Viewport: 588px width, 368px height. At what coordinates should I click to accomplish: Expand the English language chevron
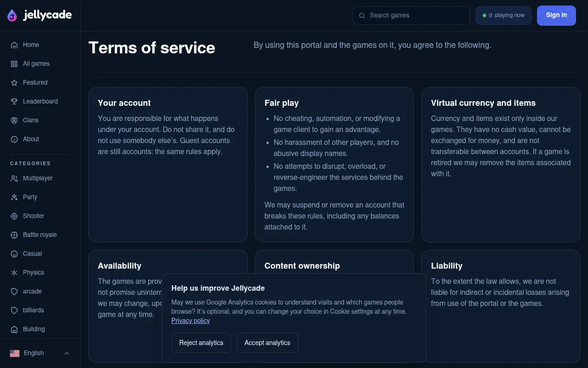[67, 353]
